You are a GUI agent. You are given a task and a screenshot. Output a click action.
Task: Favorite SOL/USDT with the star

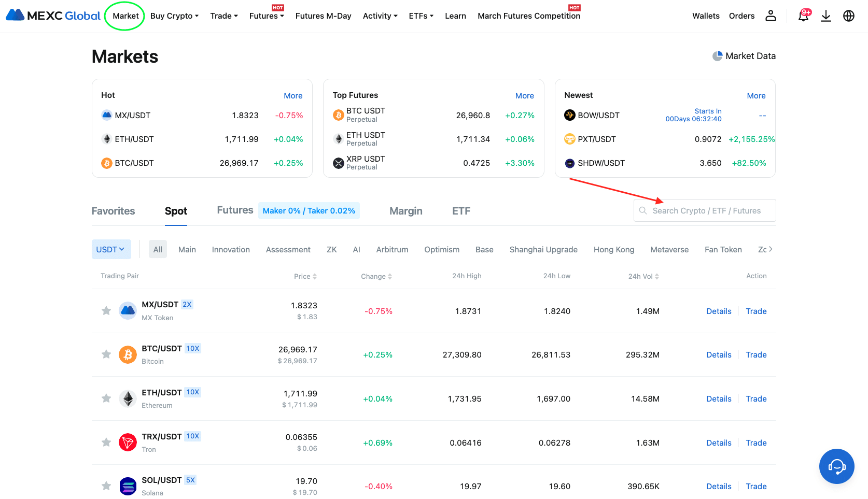[x=106, y=486]
